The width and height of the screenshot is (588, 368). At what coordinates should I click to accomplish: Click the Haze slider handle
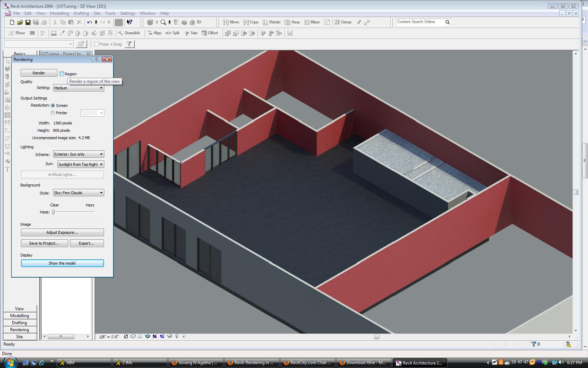(x=54, y=212)
